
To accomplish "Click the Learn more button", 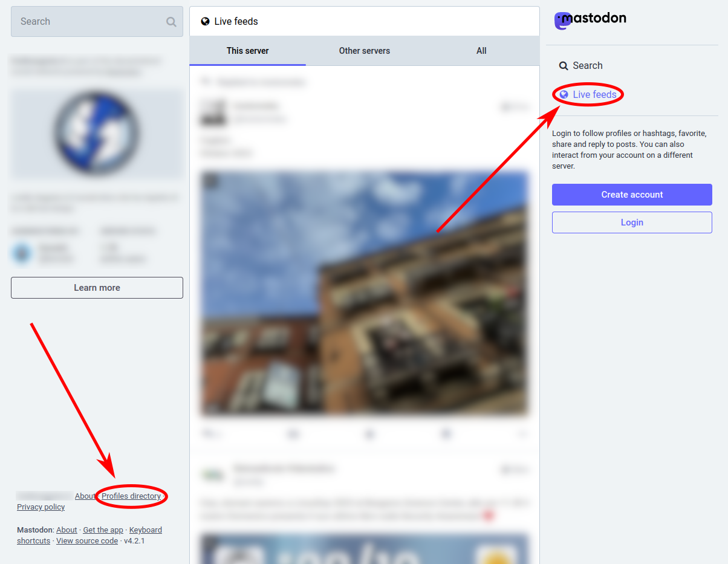I will tap(97, 288).
